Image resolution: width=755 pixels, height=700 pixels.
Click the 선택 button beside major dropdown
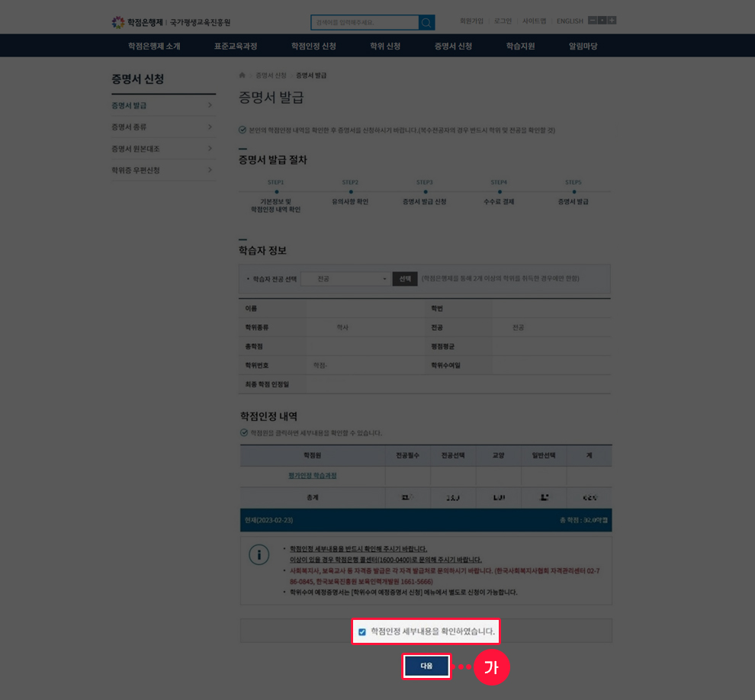(404, 279)
